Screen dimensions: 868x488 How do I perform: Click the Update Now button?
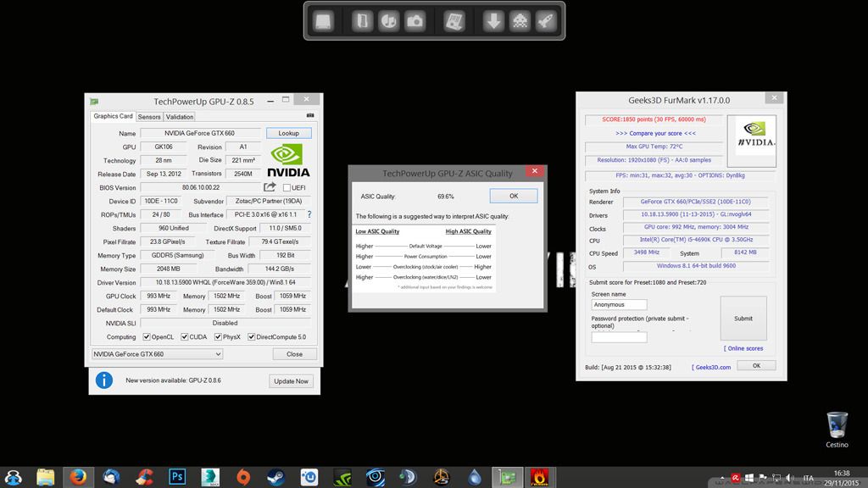click(x=291, y=381)
